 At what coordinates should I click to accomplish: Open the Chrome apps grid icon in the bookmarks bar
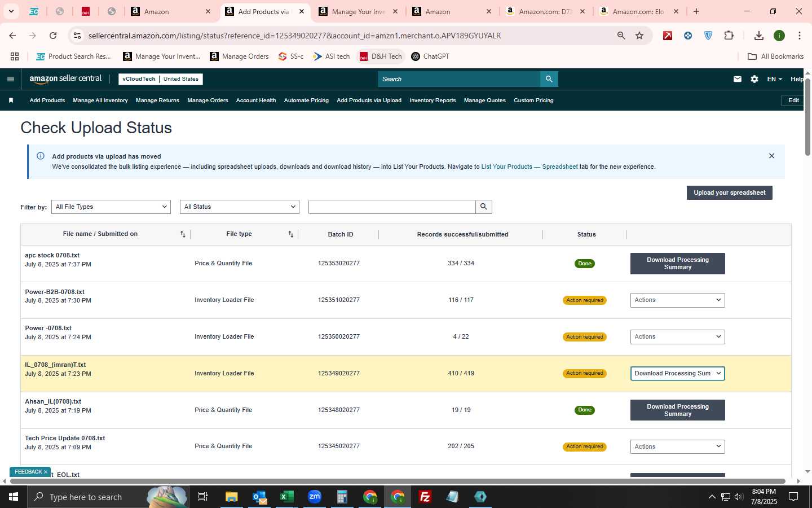pos(15,56)
